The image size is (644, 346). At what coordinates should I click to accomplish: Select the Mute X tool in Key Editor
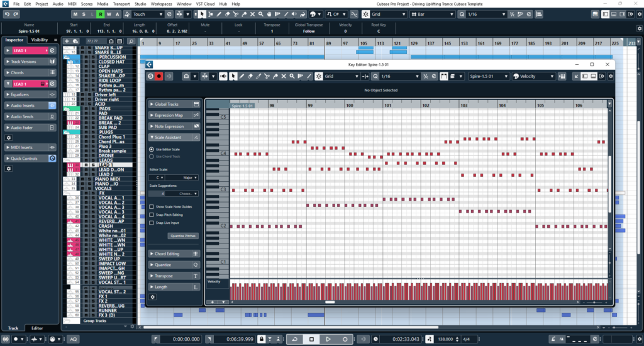[284, 76]
